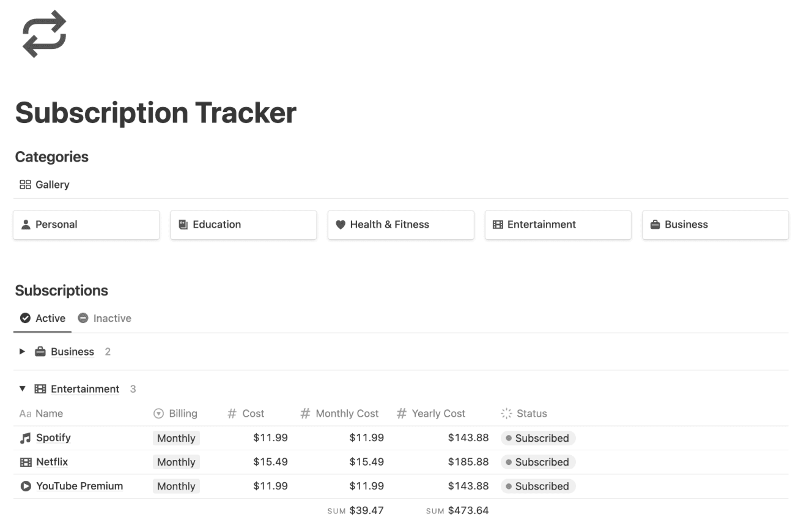Select the Personal category person icon
Screen dimensions: 812x528
coord(26,225)
